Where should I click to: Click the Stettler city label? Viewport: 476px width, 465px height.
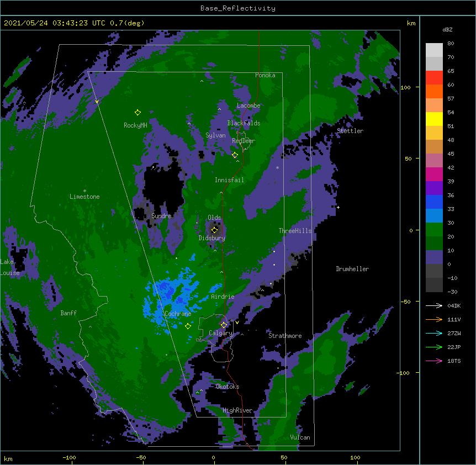(x=350, y=131)
